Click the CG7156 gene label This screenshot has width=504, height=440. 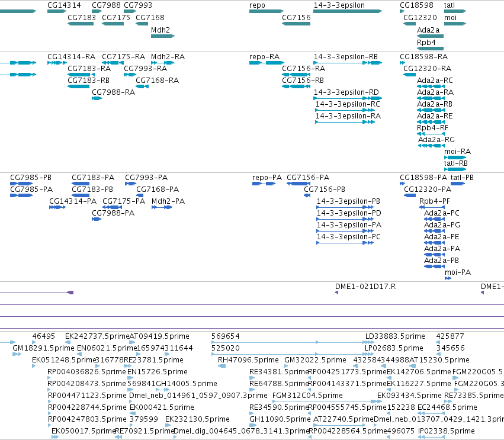coord(296,17)
